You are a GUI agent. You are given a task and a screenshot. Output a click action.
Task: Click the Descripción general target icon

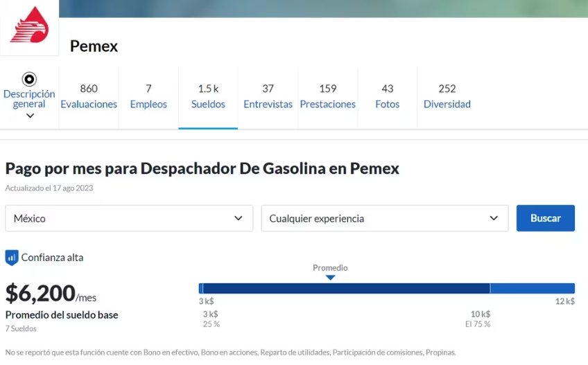(29, 79)
